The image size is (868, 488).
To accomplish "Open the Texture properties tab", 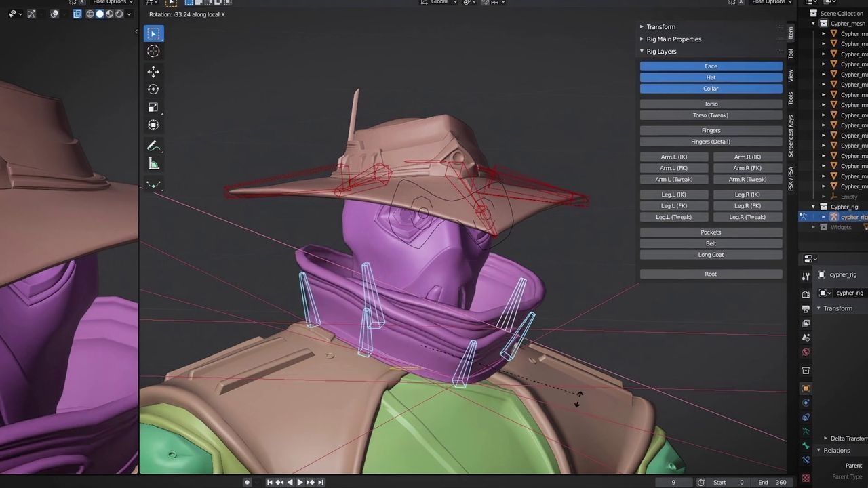I will (x=806, y=478).
